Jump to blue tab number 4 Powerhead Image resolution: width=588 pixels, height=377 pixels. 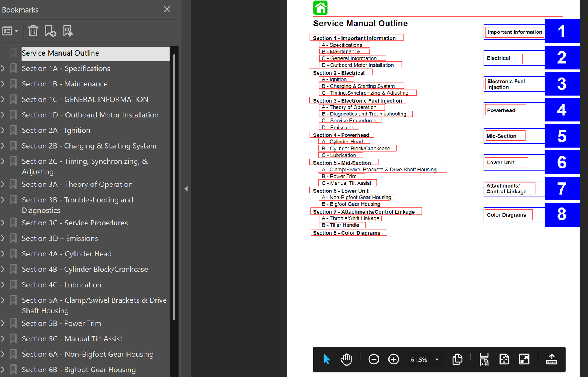(x=562, y=110)
